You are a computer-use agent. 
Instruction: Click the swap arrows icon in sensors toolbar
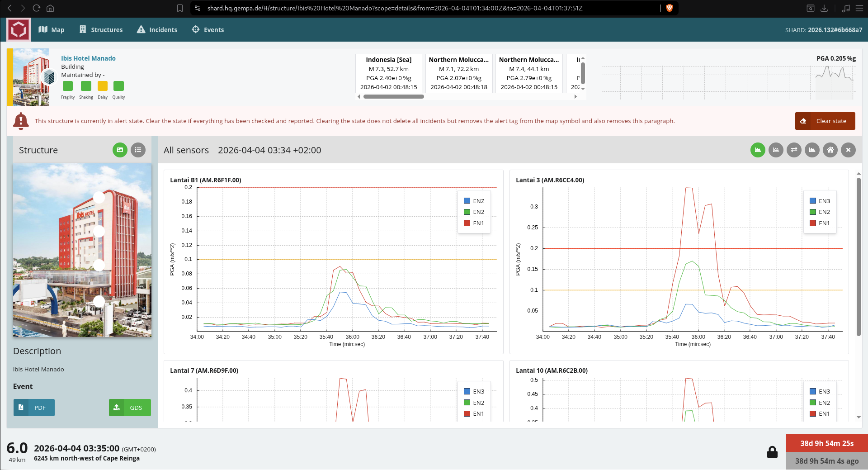(x=794, y=150)
